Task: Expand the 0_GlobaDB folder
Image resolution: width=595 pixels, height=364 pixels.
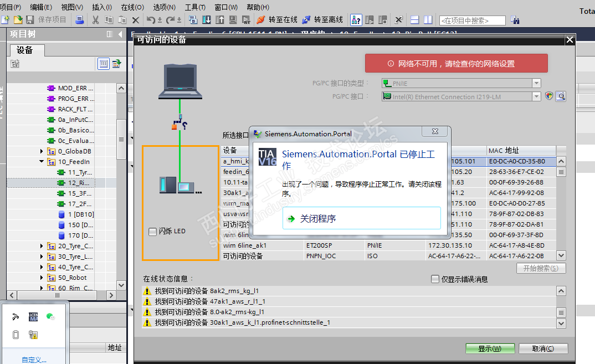Action: [x=42, y=151]
